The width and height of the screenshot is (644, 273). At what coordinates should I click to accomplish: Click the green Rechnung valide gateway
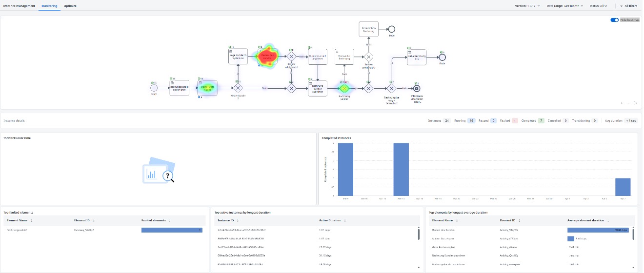344,88
